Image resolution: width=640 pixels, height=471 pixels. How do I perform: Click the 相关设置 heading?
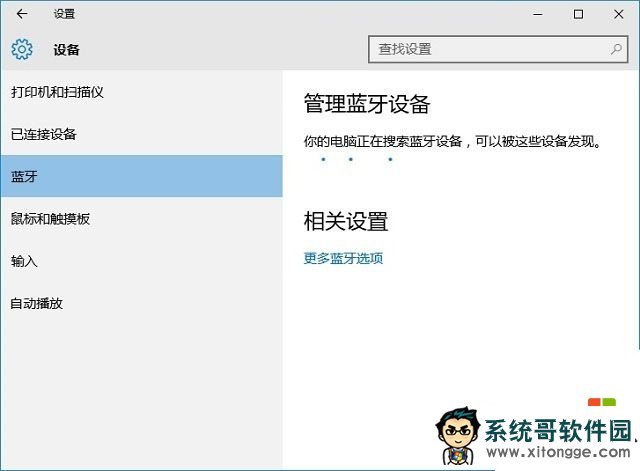[345, 221]
